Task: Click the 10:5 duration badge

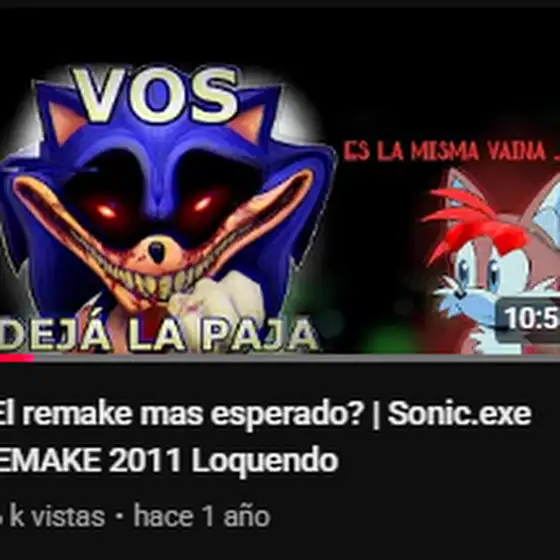Action: (x=529, y=318)
